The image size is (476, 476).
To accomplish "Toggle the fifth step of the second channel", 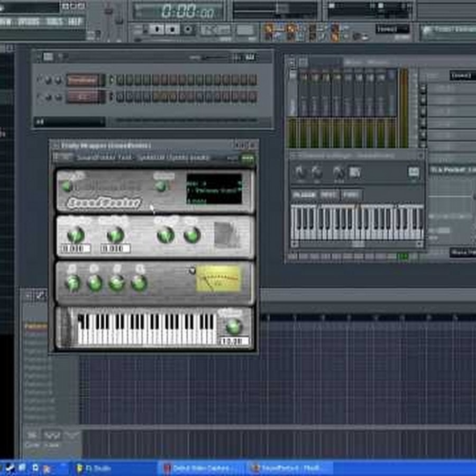I will 155,97.
